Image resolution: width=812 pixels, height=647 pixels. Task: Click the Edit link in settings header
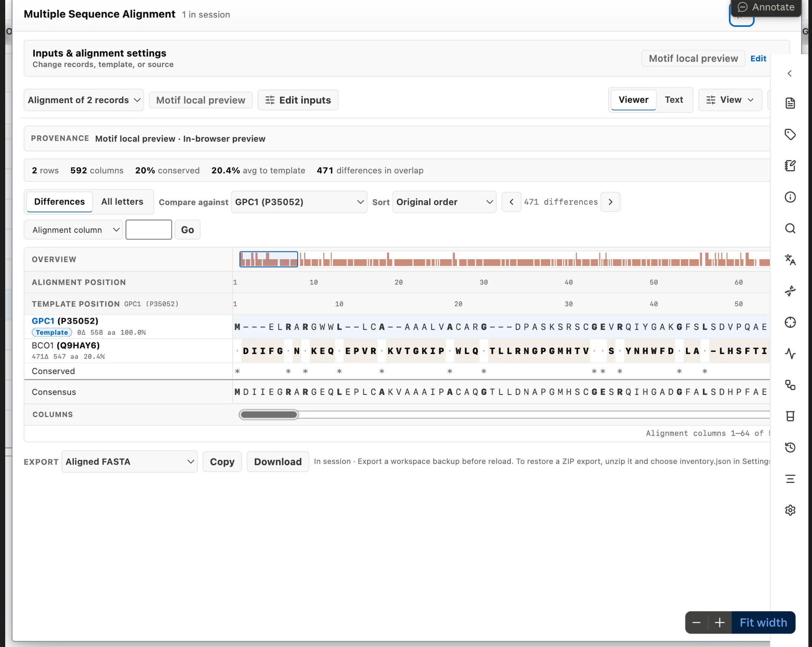coord(758,58)
